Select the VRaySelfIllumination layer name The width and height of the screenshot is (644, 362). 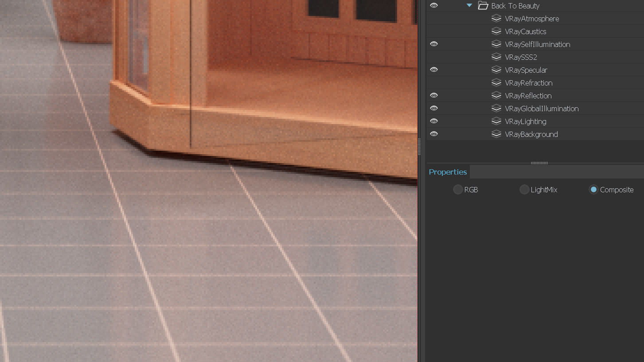tap(537, 44)
